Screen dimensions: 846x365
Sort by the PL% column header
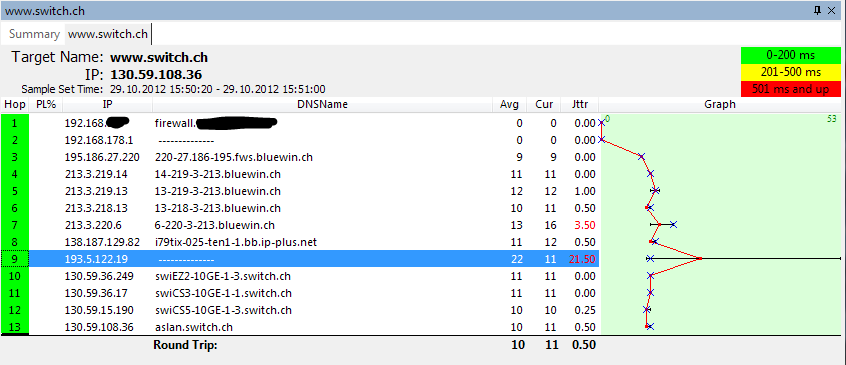click(46, 104)
